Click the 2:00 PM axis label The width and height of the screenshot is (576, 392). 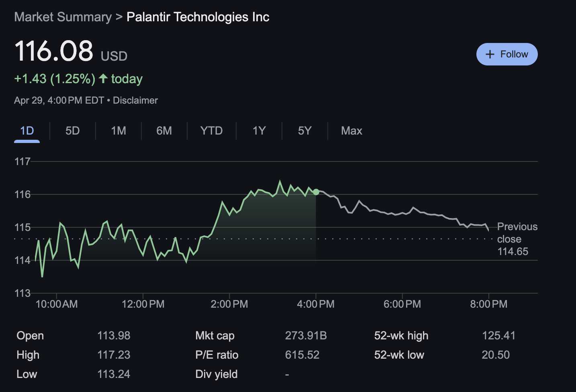229,304
